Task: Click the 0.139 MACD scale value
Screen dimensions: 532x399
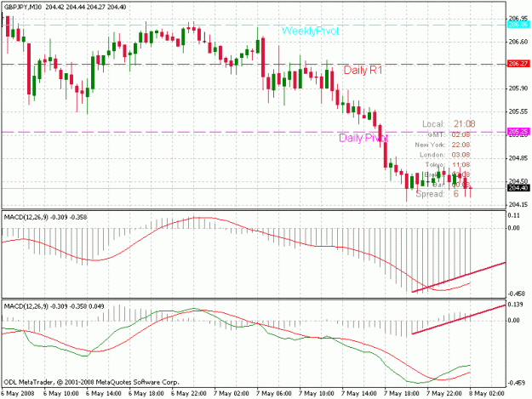Action: 515,305
